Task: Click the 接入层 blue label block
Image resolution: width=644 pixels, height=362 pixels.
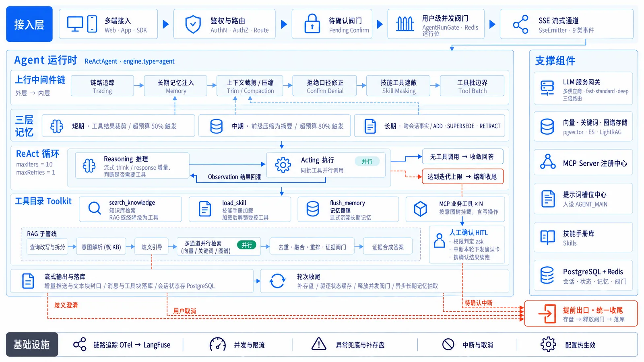Action: tap(29, 24)
